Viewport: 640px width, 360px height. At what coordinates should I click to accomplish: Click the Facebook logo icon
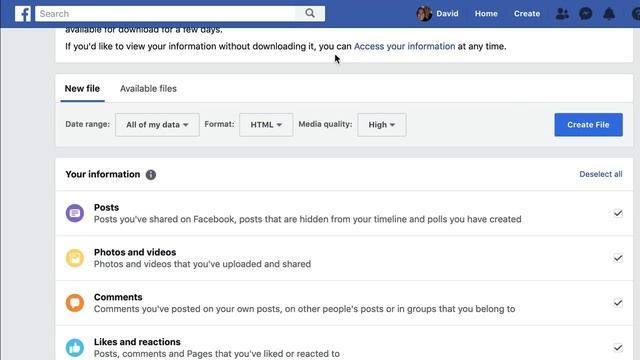[x=22, y=14]
